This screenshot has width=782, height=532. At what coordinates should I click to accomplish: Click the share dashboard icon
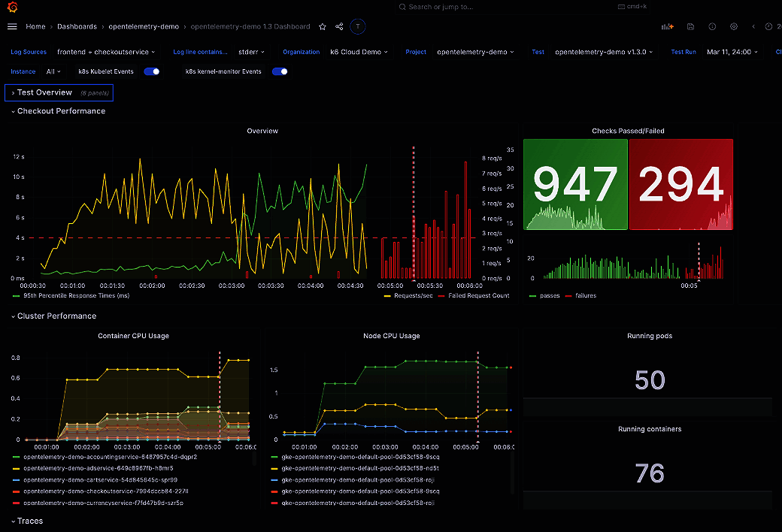(339, 26)
